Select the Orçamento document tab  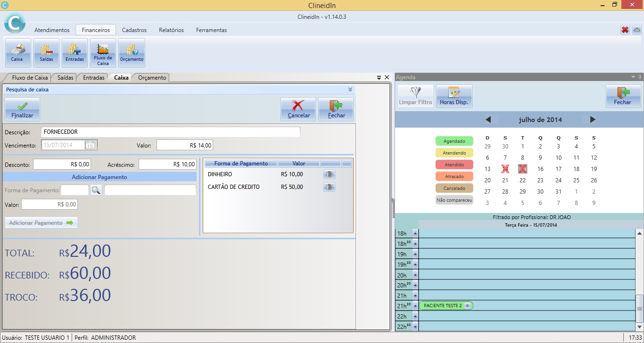[x=152, y=78]
